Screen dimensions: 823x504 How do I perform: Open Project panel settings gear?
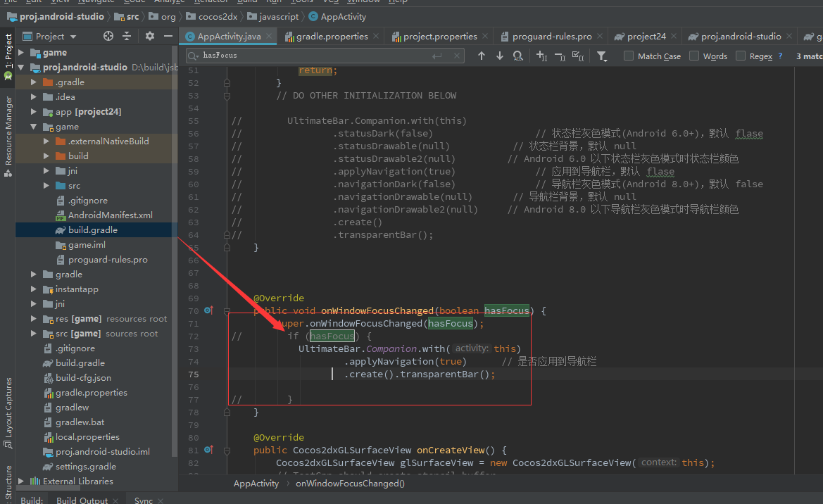pyautogui.click(x=149, y=36)
